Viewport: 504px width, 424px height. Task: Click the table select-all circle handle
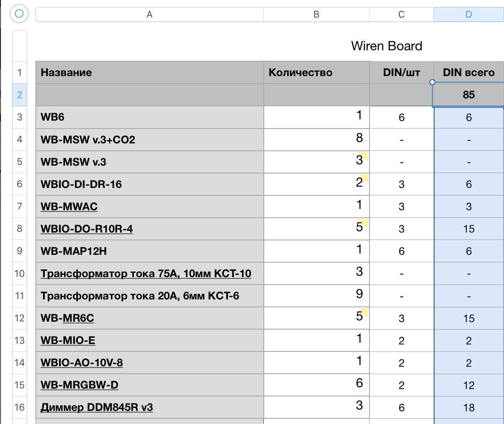point(19,14)
